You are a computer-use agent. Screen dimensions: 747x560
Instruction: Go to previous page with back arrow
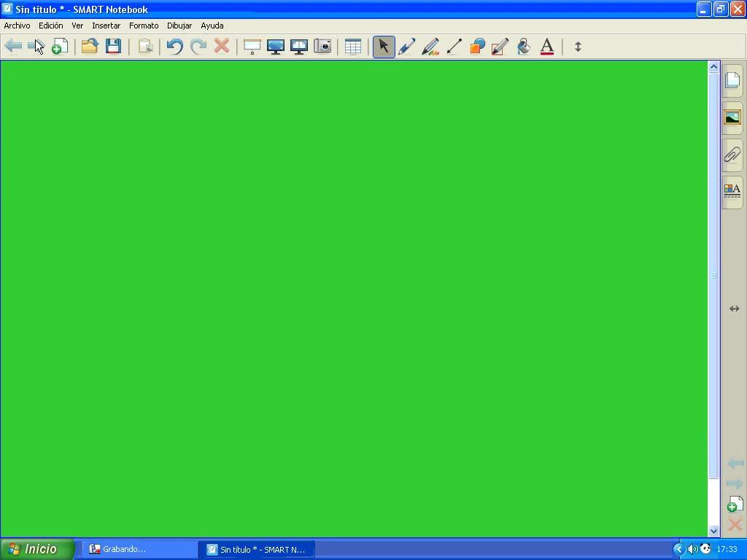[x=13, y=46]
